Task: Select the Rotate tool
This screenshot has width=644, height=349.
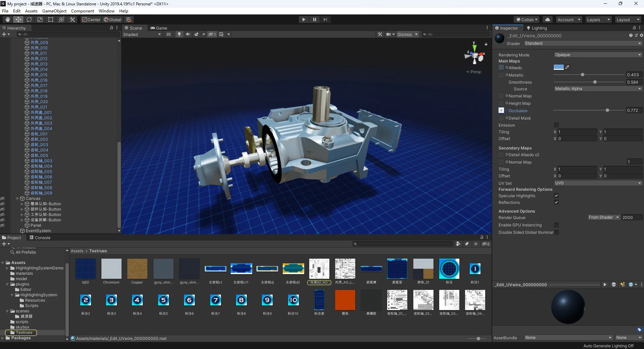Action: (x=29, y=19)
